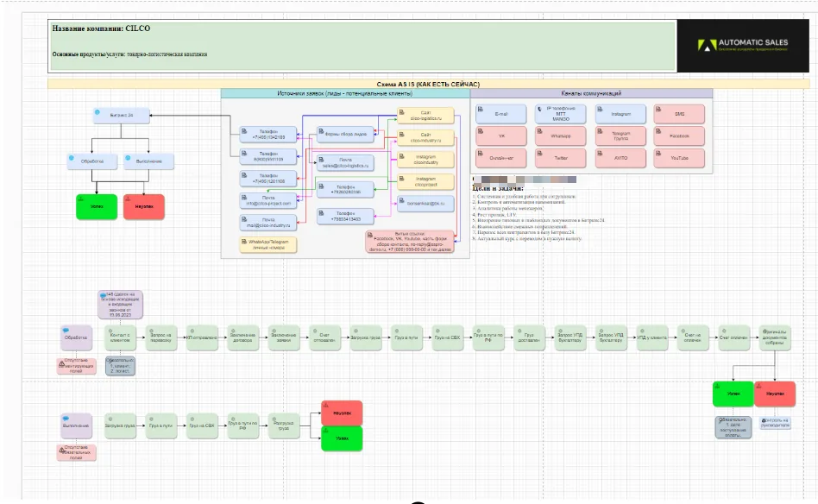Image resolution: width=818 pixels, height=504 pixels.
Task: Select the VK channel block
Action: 501,136
